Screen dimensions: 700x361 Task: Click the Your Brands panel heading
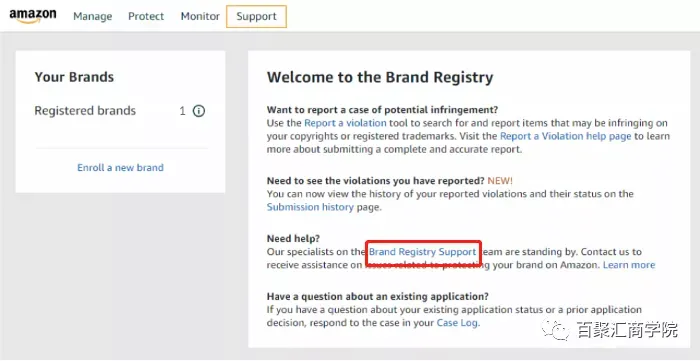[74, 77]
